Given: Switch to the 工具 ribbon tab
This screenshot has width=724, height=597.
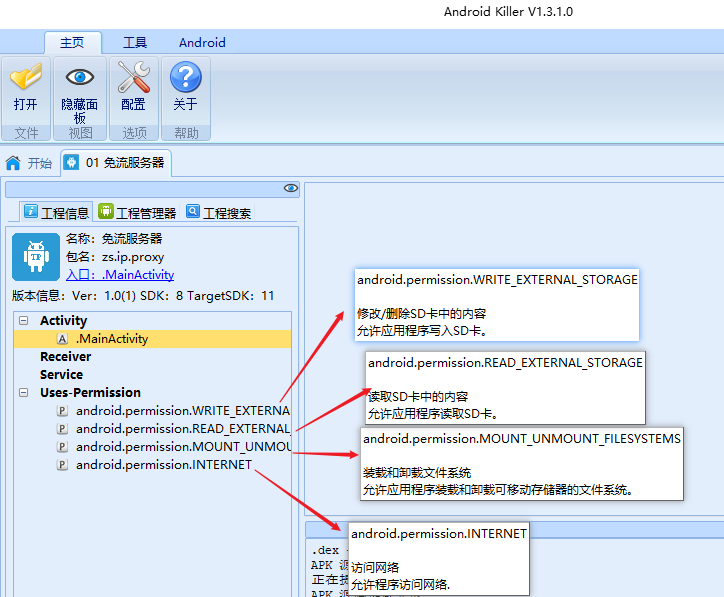Looking at the screenshot, I should (x=135, y=42).
